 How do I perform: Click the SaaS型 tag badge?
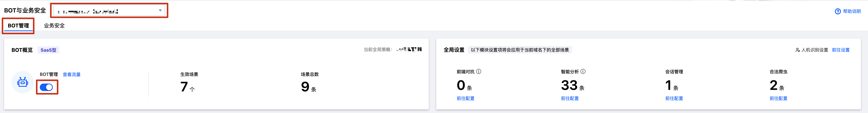pos(48,50)
